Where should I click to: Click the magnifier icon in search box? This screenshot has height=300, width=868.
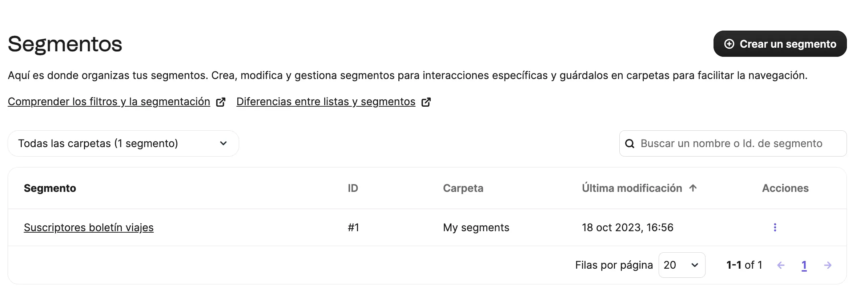[x=630, y=144]
